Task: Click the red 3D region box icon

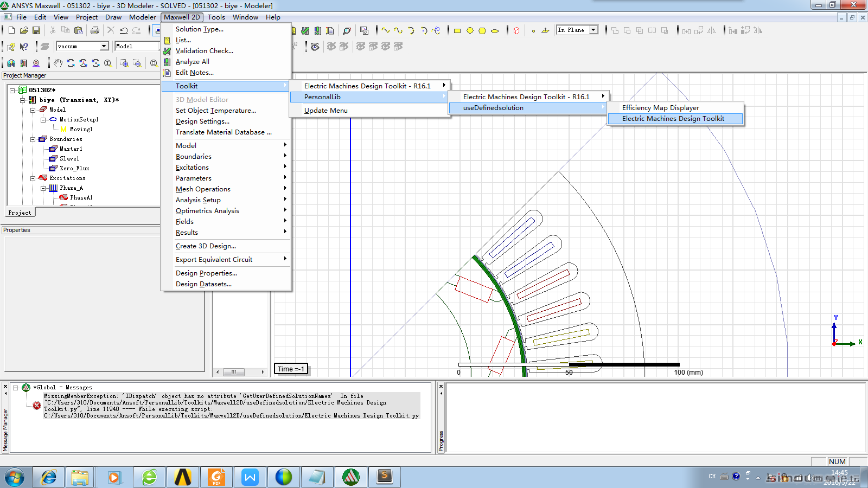Action: [516, 31]
